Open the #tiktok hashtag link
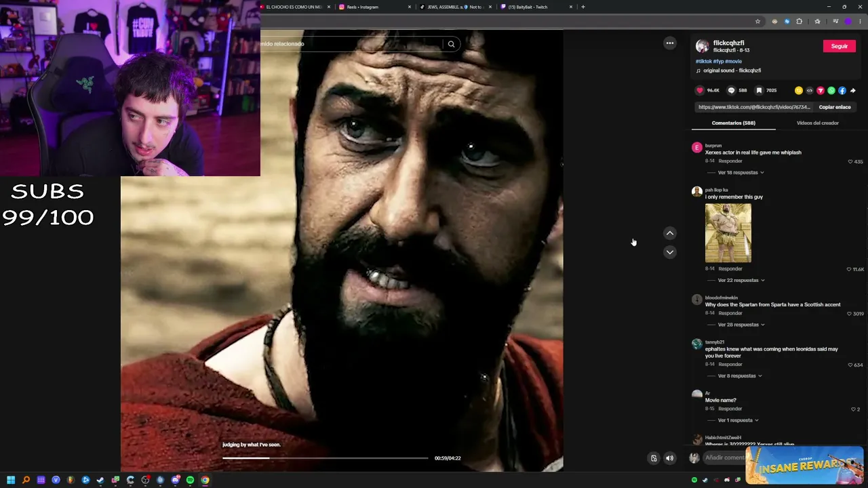Viewport: 868px width, 488px height. (704, 62)
